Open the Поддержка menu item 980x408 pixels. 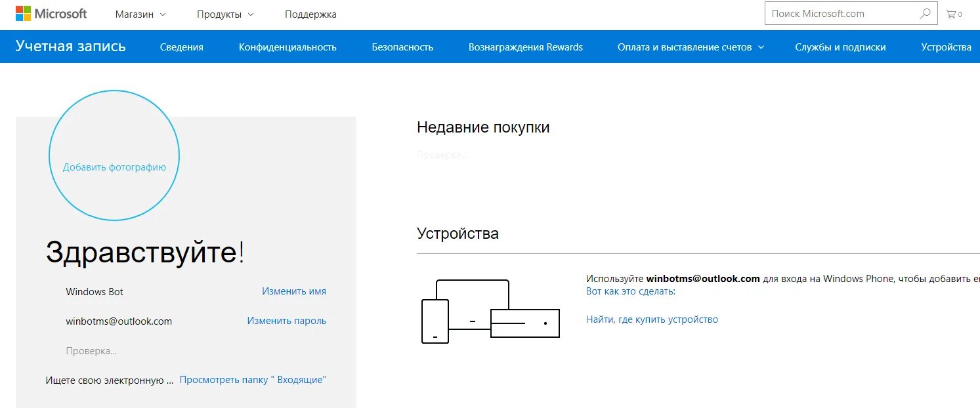pyautogui.click(x=310, y=14)
